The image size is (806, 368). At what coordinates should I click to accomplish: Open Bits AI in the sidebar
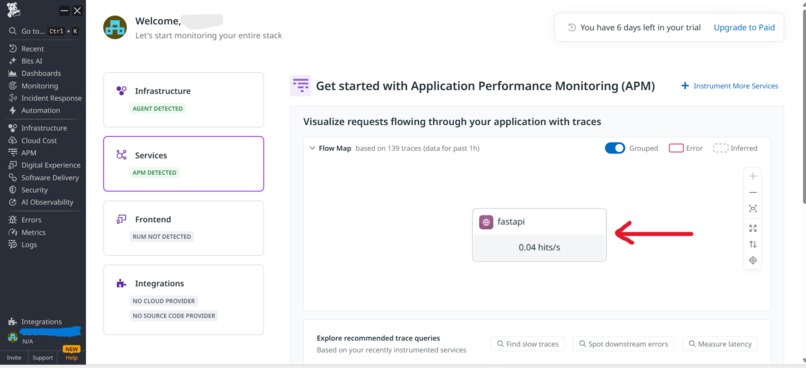32,61
